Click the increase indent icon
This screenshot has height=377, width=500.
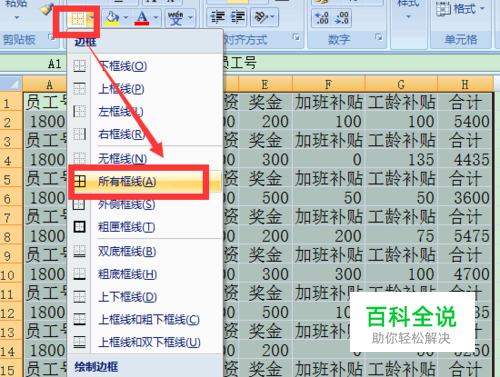[237, 17]
